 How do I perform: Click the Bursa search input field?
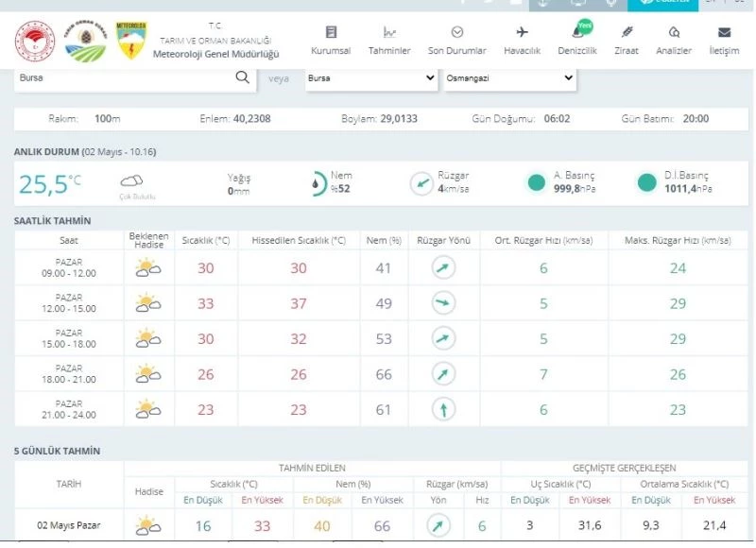tap(123, 78)
